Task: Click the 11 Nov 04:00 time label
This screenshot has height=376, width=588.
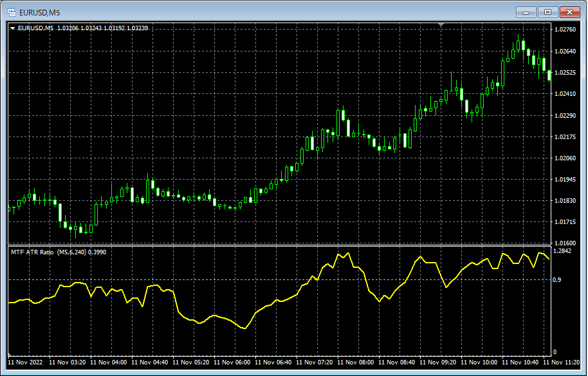Action: click(108, 362)
